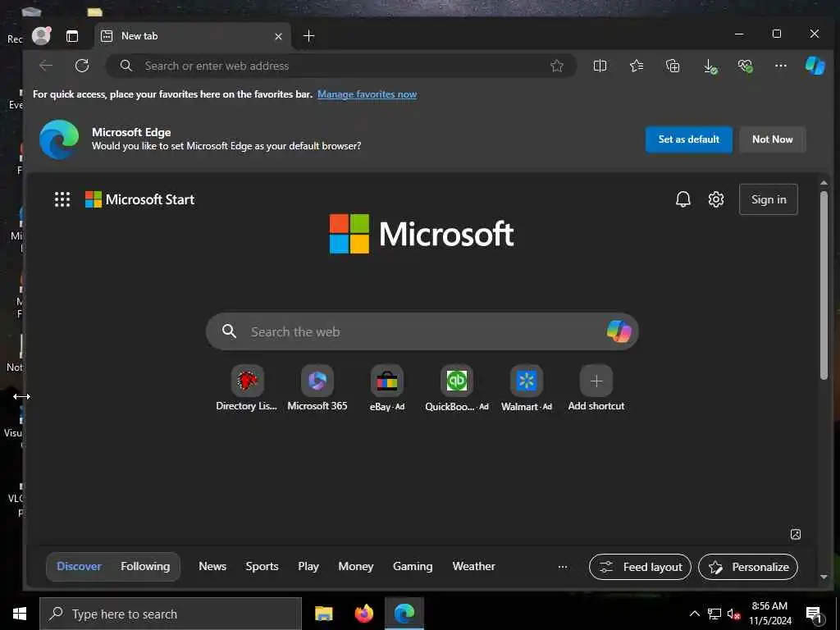Click the Microsoft Start logo link
This screenshot has width=840, height=630.
click(x=139, y=199)
